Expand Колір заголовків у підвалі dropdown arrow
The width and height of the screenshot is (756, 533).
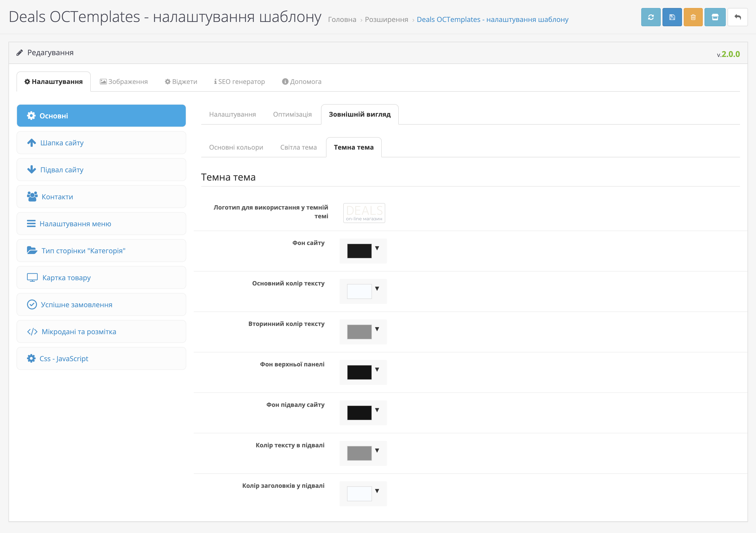(377, 491)
